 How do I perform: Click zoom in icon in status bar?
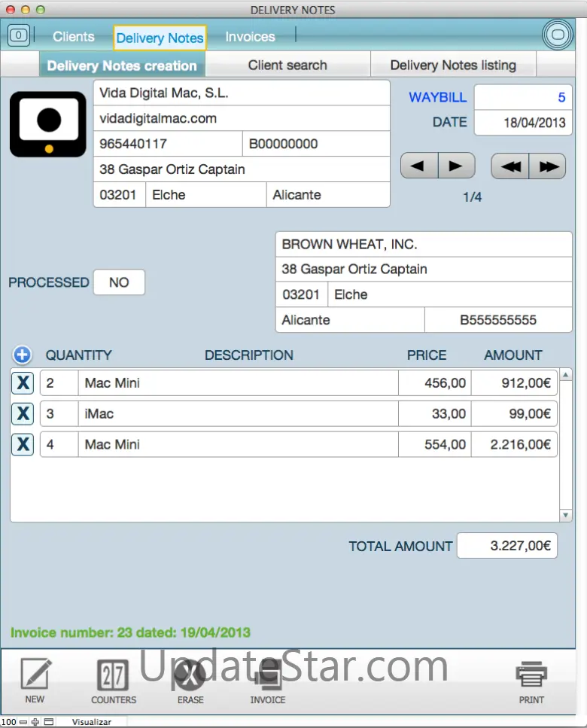tap(35, 722)
